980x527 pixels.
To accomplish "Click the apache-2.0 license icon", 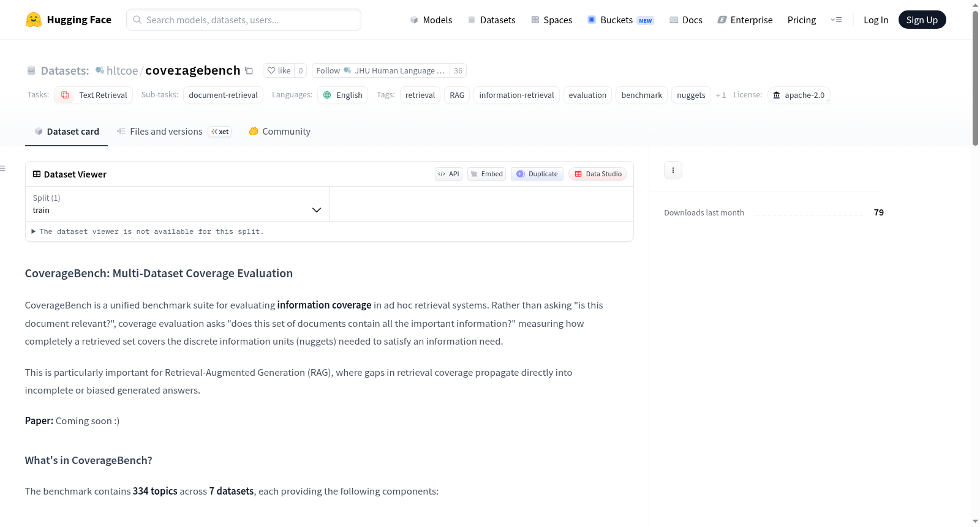I will (x=777, y=95).
